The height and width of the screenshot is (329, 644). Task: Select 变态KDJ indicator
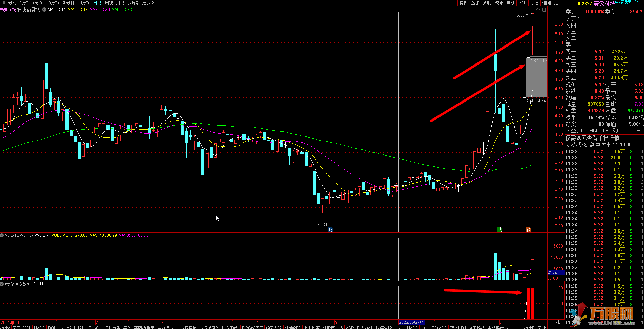point(458,327)
